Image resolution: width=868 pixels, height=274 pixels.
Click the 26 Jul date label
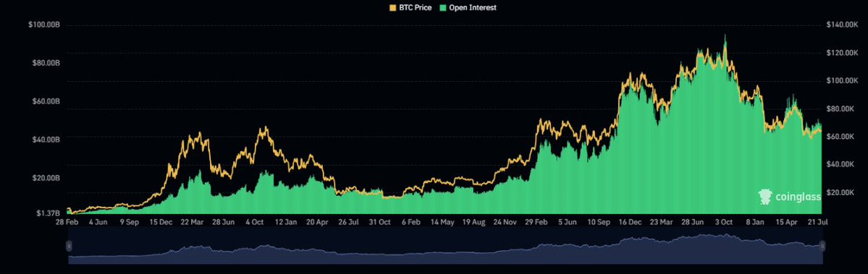click(349, 222)
